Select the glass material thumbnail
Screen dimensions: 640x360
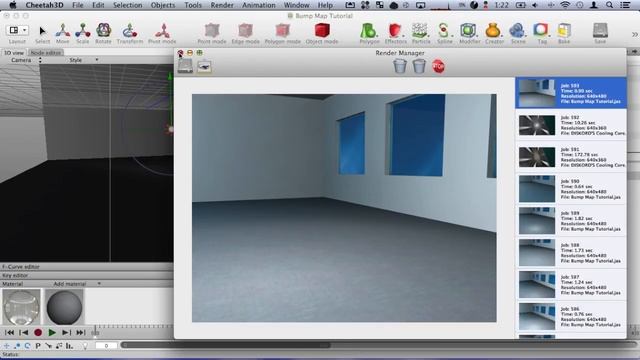pyautogui.click(x=21, y=307)
